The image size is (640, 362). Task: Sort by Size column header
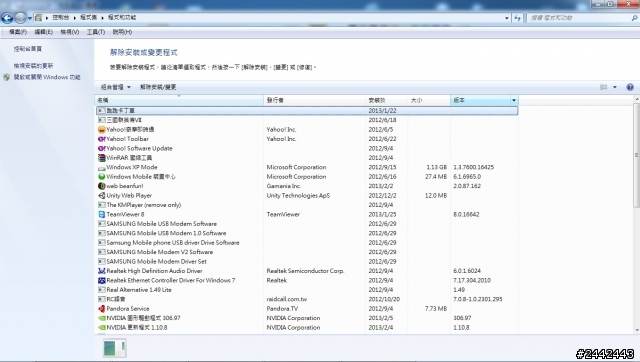(429, 100)
